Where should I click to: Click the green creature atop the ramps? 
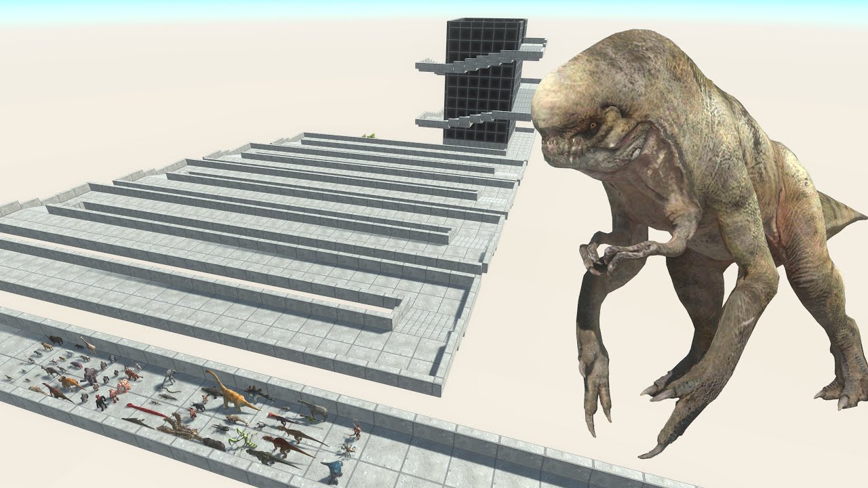click(x=370, y=136)
